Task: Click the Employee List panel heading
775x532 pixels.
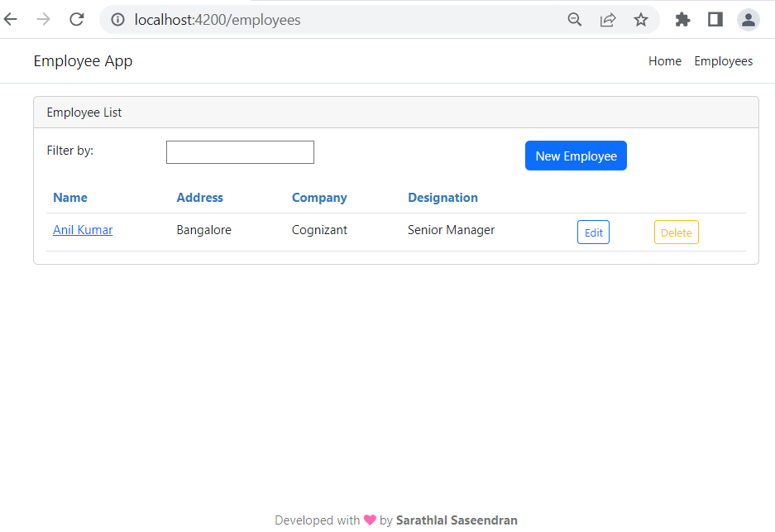Action: [84, 113]
